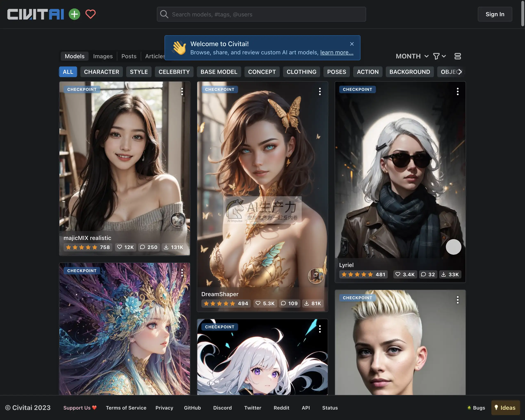This screenshot has height=420, width=525.
Task: Click majicMIX realistic 12K likes heart
Action: [126, 247]
